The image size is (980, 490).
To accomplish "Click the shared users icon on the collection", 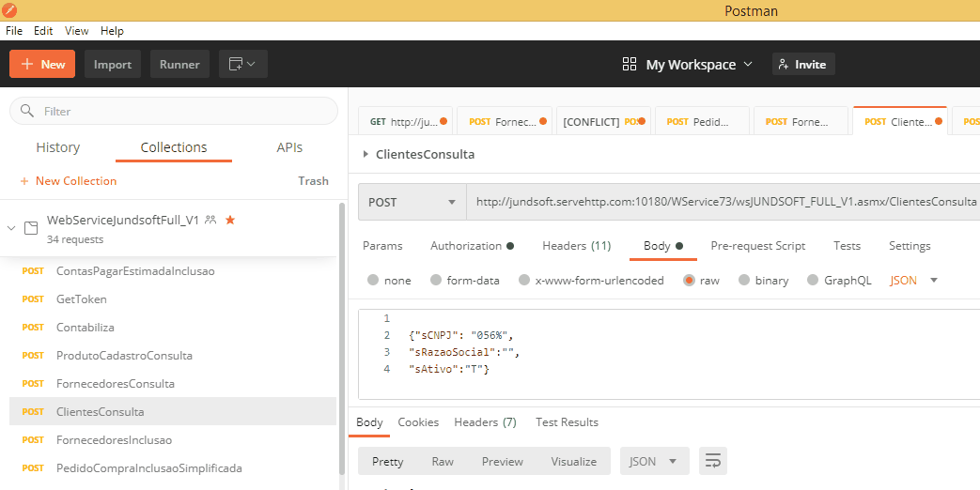I will point(210,220).
